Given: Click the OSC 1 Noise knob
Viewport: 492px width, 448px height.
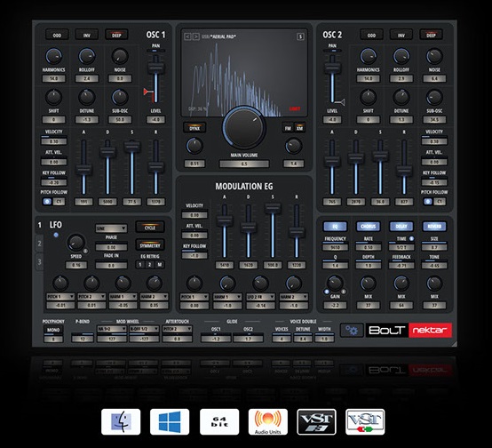Looking at the screenshot, I should coord(120,57).
